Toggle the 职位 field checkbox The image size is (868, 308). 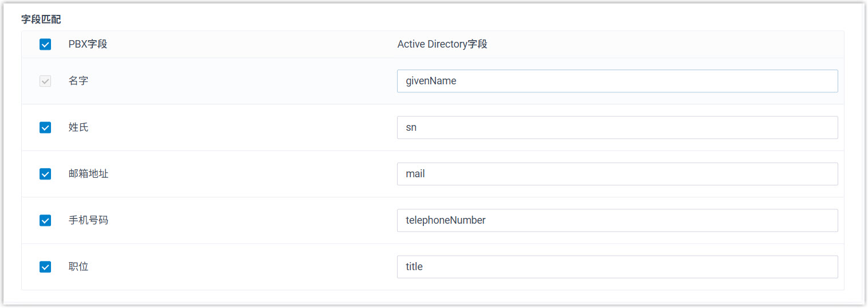[45, 267]
